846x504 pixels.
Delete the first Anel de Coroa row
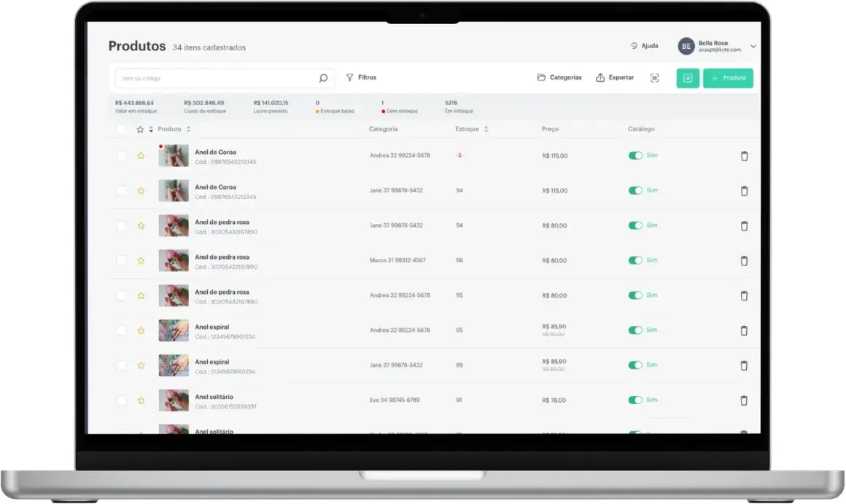(x=744, y=156)
